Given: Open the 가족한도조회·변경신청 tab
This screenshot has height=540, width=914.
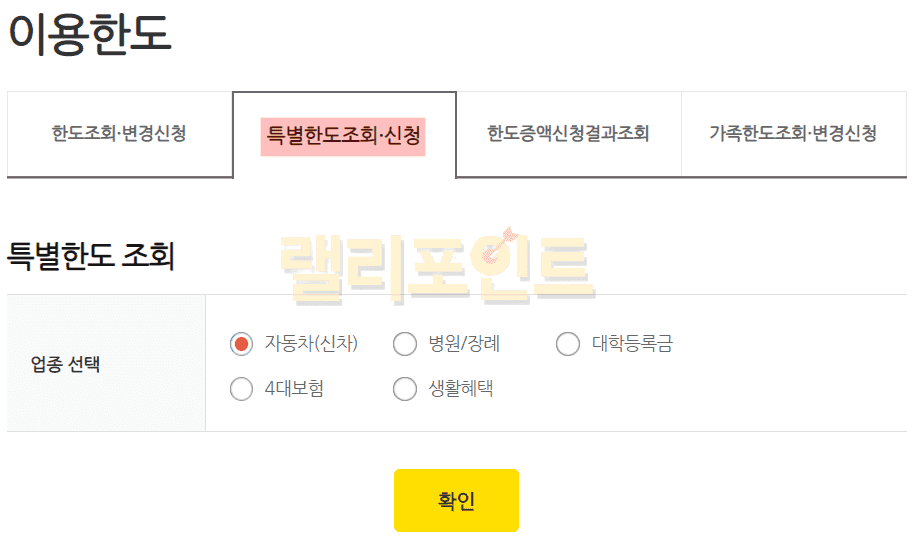Looking at the screenshot, I should click(793, 134).
